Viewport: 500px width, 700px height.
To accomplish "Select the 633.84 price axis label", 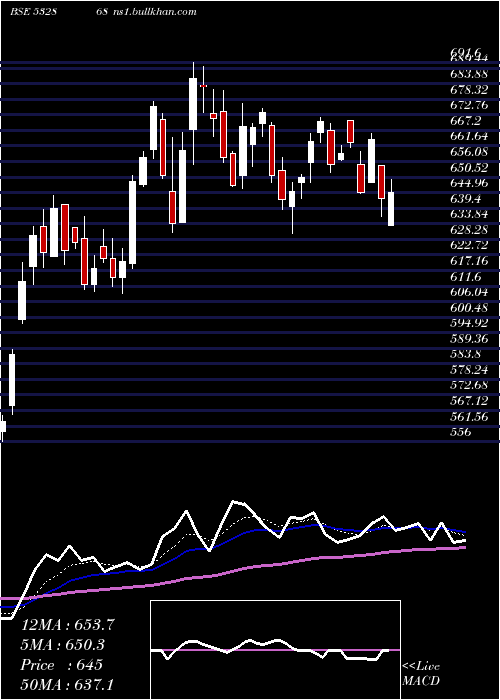I will pos(468,214).
